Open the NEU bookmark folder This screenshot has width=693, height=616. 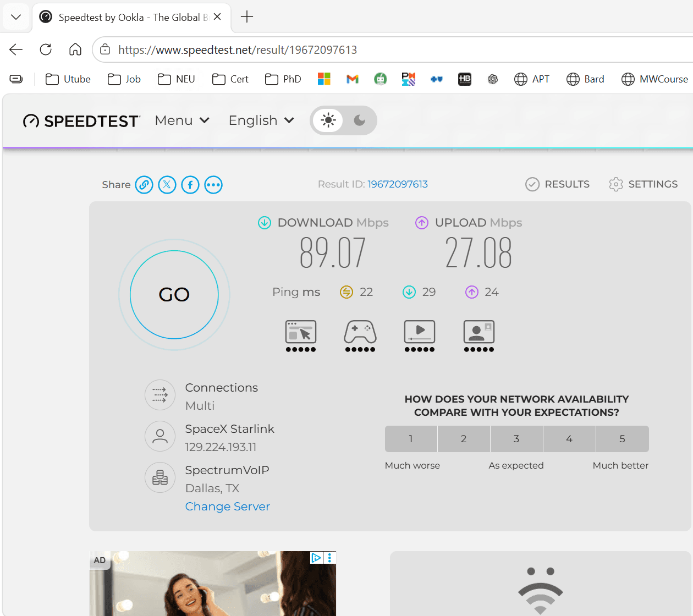tap(177, 79)
